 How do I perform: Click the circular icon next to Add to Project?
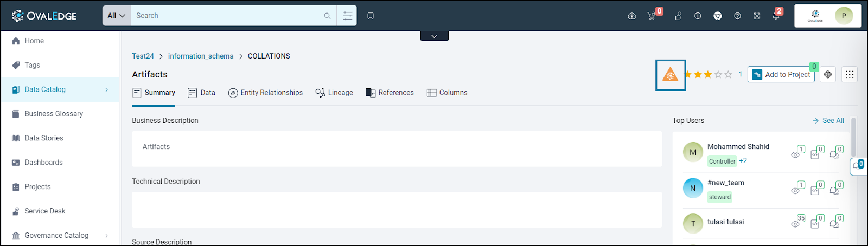(828, 75)
